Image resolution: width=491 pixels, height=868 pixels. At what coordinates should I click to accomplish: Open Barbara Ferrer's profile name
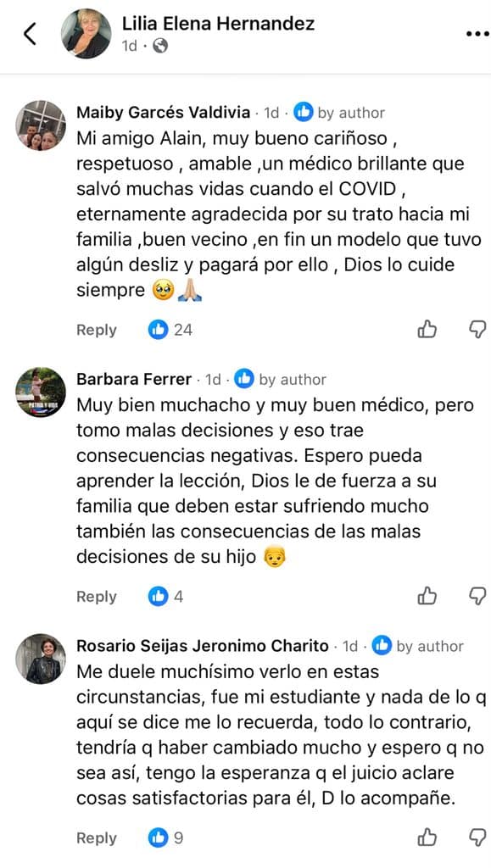[134, 380]
